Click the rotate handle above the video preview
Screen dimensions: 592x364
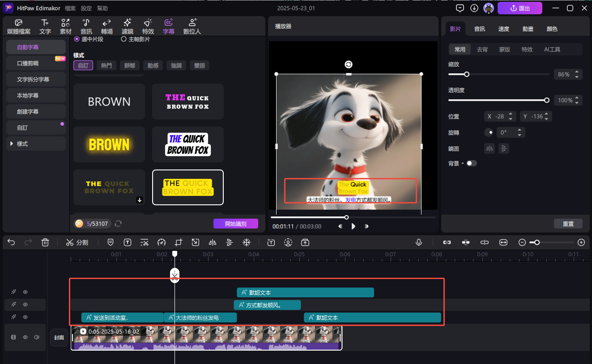349,64
